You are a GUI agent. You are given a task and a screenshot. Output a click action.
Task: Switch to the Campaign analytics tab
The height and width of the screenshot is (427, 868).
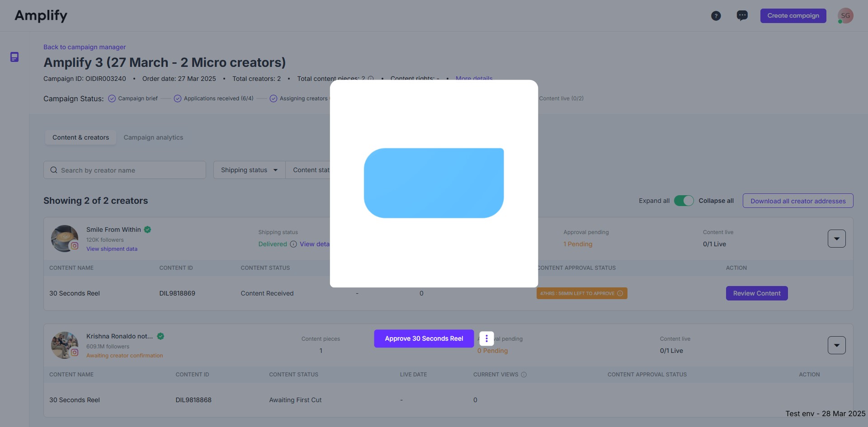[x=153, y=137]
